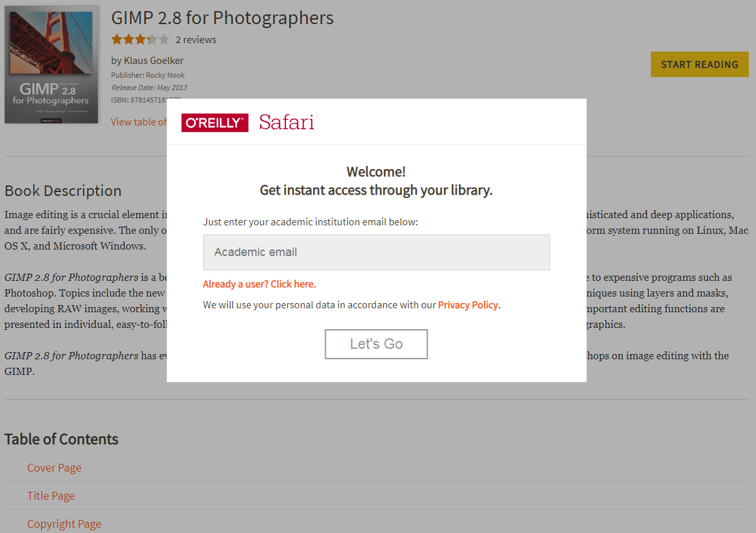This screenshot has width=756, height=533.
Task: Click the START READING button
Action: [x=700, y=64]
